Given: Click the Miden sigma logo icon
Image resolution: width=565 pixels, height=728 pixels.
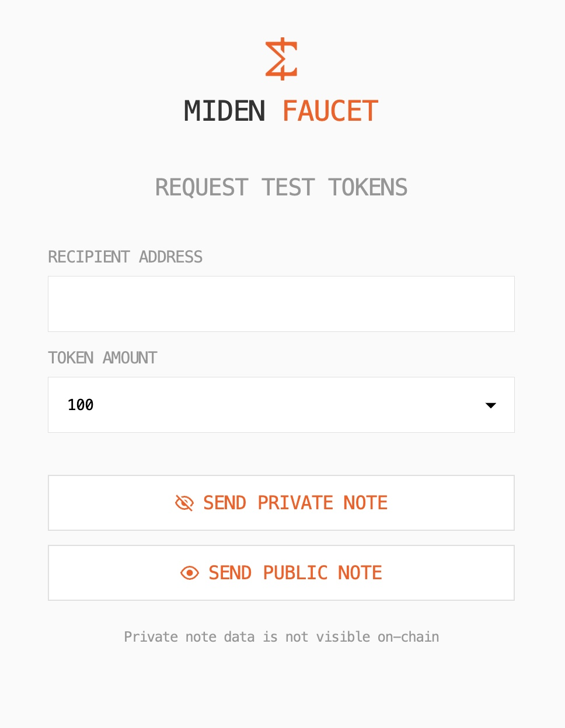Looking at the screenshot, I should (x=281, y=59).
